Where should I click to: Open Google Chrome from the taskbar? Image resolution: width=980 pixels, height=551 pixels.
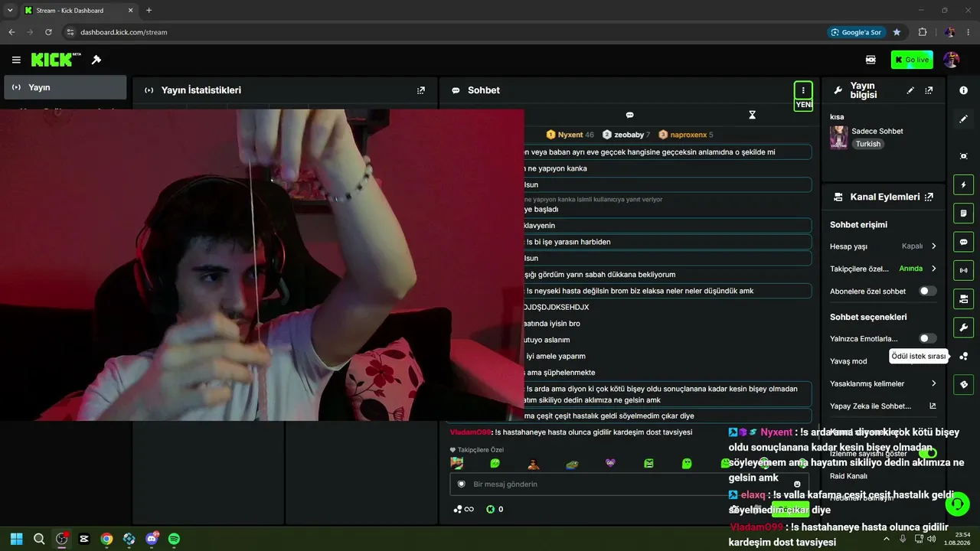(x=106, y=539)
